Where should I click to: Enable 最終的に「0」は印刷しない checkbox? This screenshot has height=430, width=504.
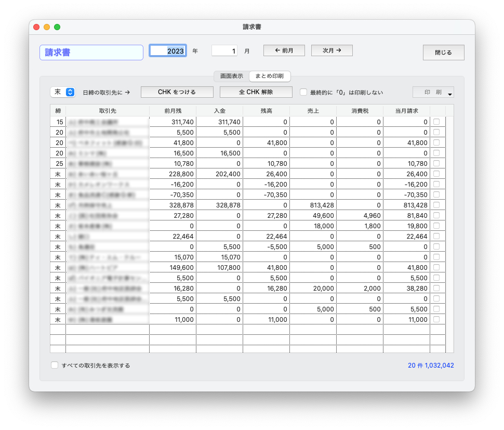(303, 92)
